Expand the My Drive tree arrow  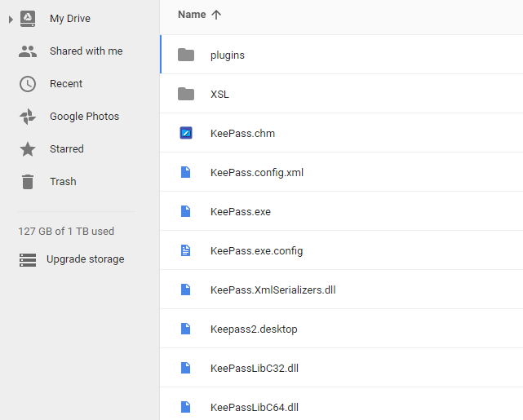pos(11,20)
